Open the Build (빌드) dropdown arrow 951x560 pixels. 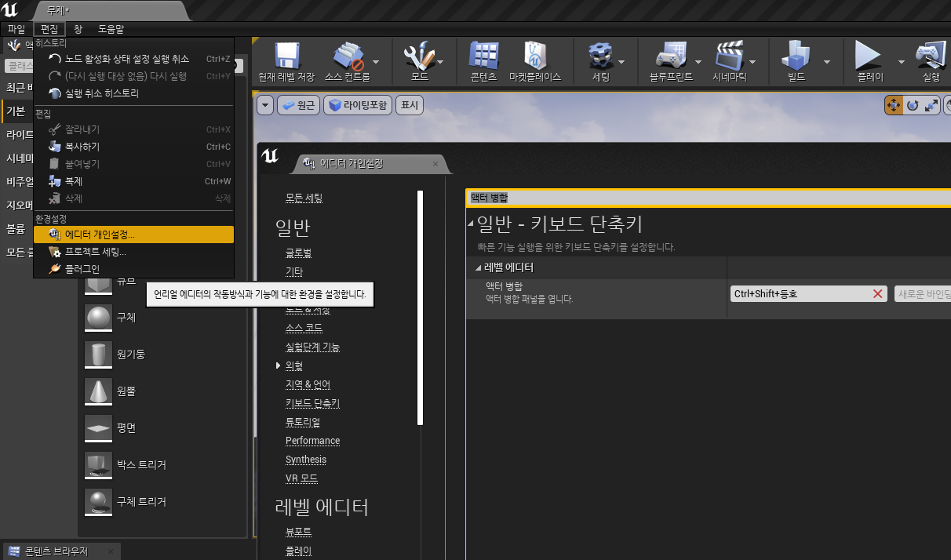pos(826,61)
